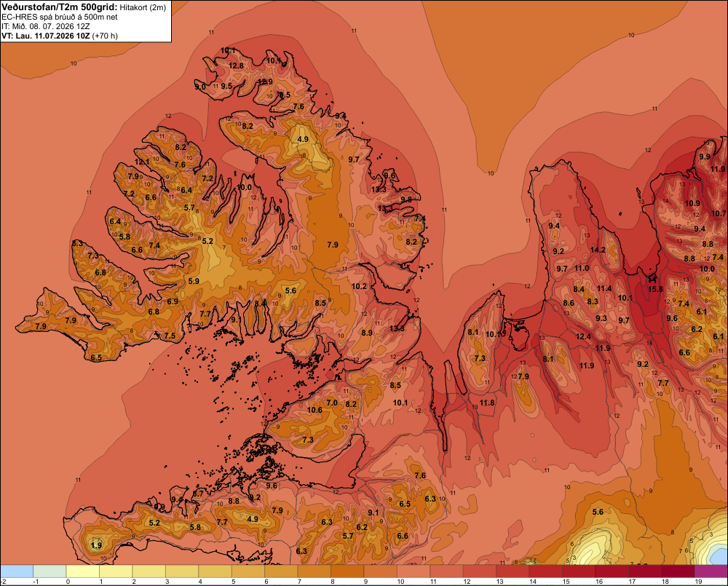Click the 7.5 temperature value

[x=170, y=336]
